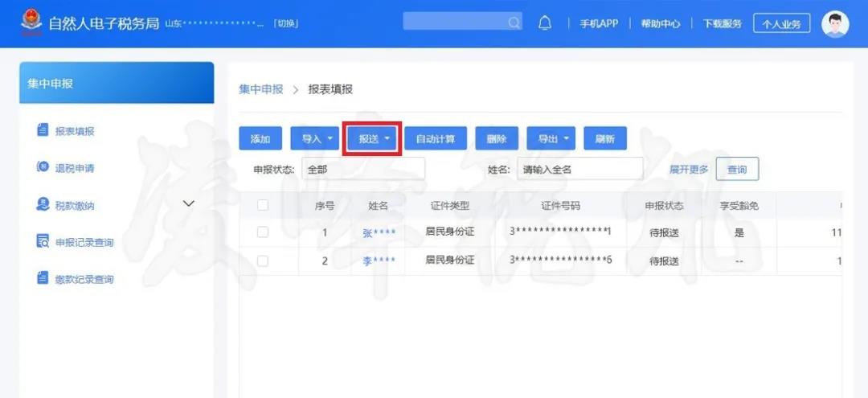Open the 导出 dropdown button
The height and width of the screenshot is (398, 868).
pyautogui.click(x=551, y=138)
